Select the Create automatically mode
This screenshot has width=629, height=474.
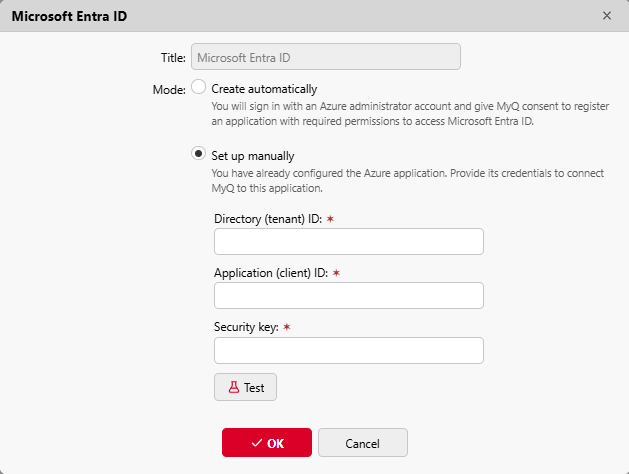coord(199,87)
